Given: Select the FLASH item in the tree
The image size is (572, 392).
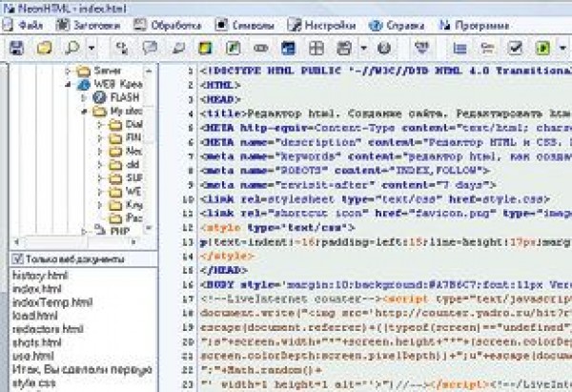Looking at the screenshot, I should point(125,97).
